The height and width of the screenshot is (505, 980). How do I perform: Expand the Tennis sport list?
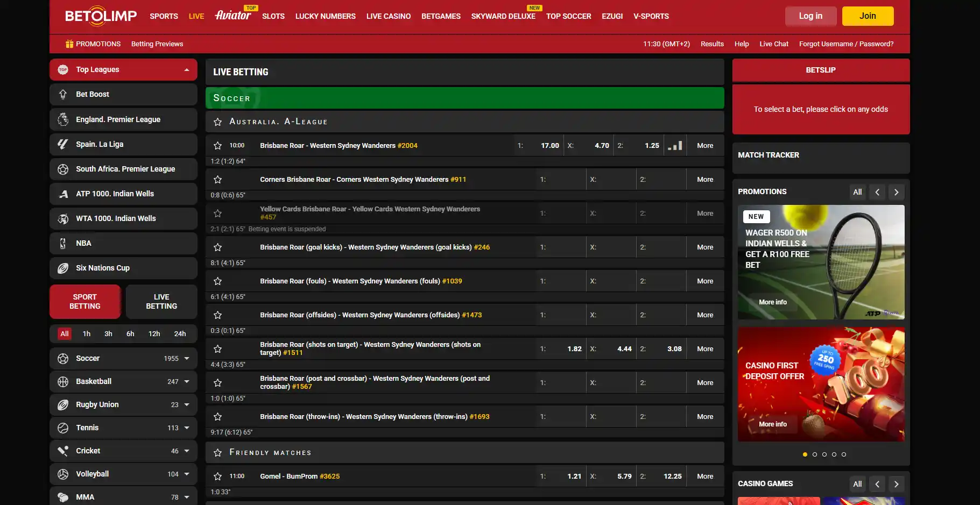pos(187,428)
